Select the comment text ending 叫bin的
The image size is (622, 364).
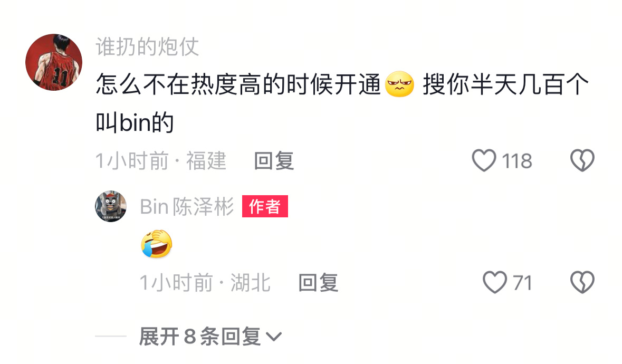click(x=342, y=103)
